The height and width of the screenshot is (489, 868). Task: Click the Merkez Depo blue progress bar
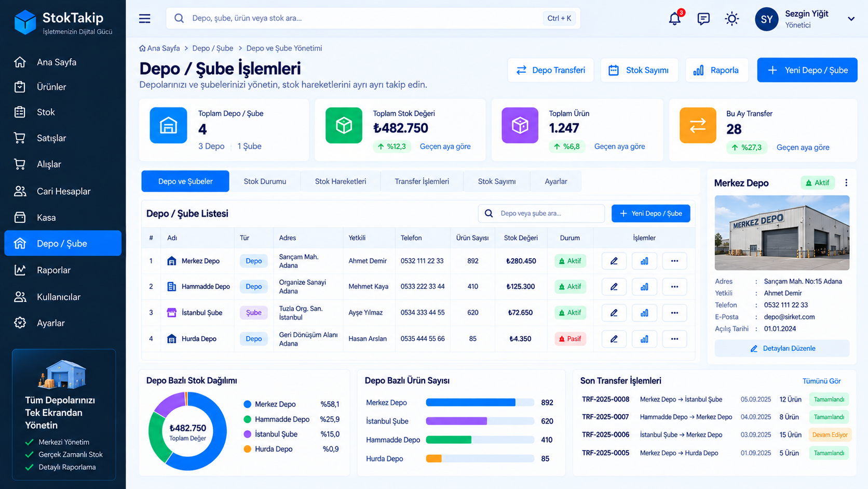[x=470, y=402]
